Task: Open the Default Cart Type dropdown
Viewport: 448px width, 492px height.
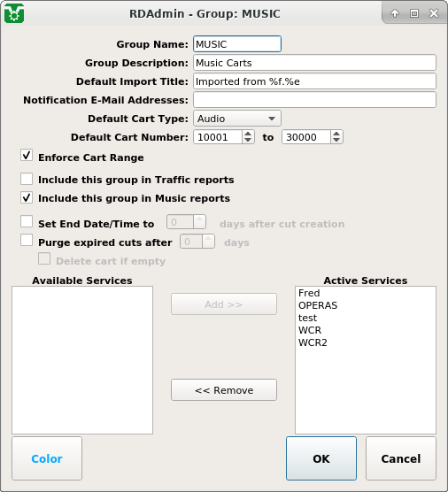Action: 237,119
